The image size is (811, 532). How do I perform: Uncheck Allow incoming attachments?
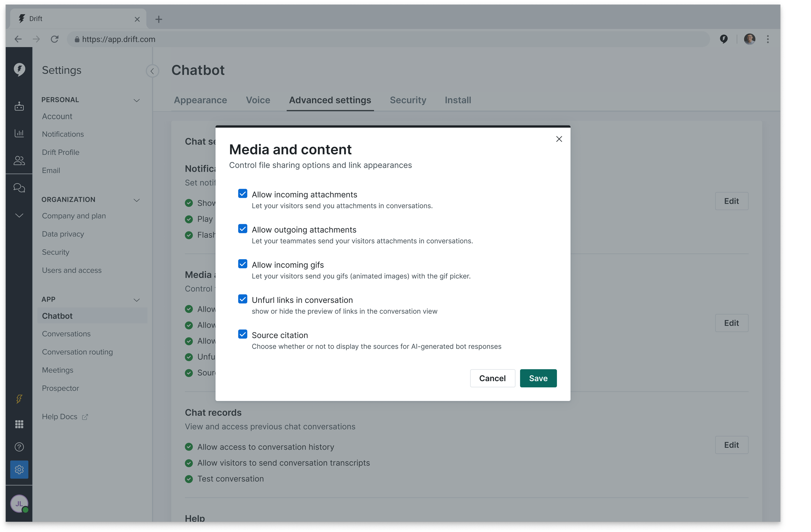243,194
